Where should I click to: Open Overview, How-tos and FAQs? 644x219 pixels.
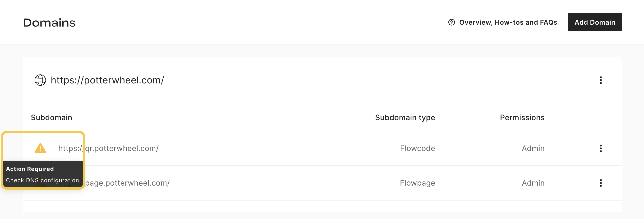[508, 23]
